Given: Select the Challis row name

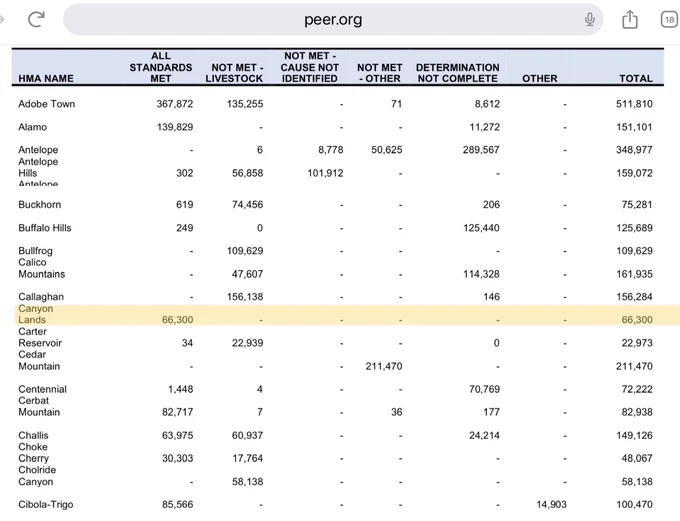Looking at the screenshot, I should (x=33, y=436).
